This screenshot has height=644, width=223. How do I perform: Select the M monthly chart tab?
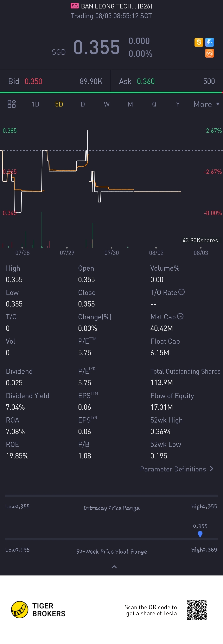(x=130, y=104)
